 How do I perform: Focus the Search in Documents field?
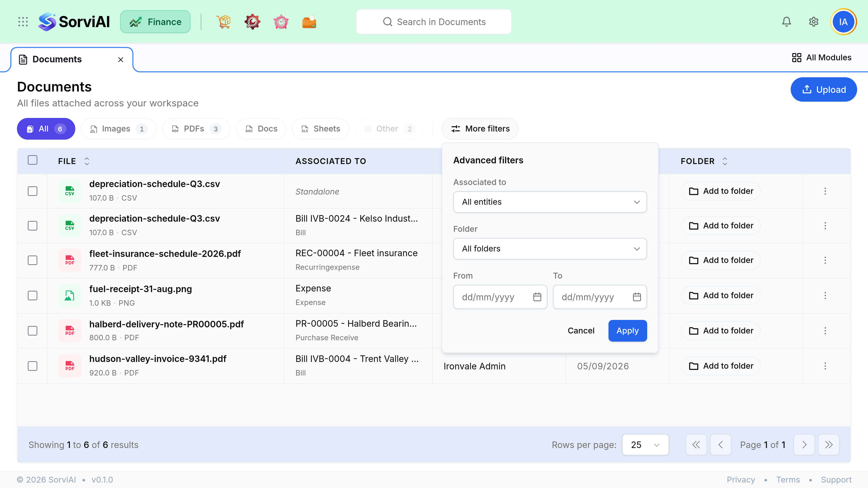[434, 22]
